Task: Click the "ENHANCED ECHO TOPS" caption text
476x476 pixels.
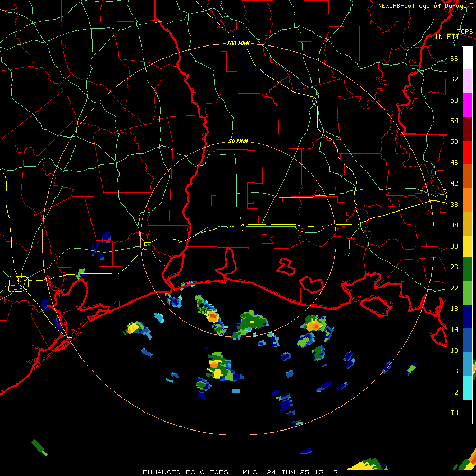Action: coord(186,472)
